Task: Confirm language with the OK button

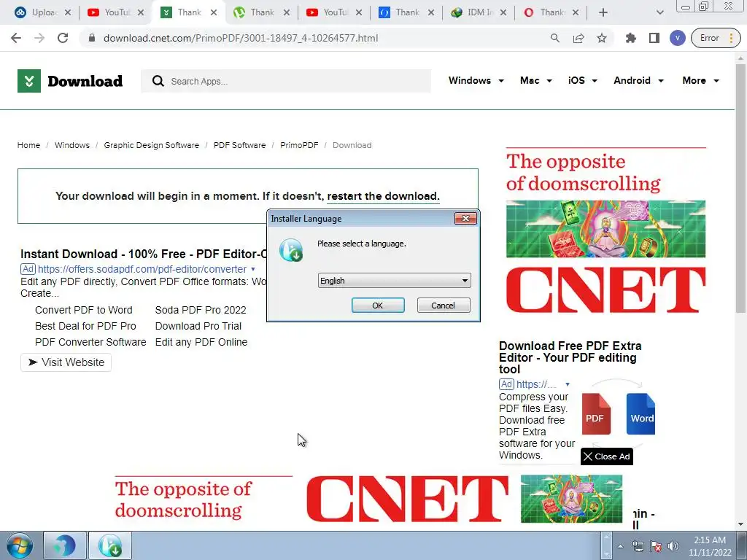Action: (378, 306)
